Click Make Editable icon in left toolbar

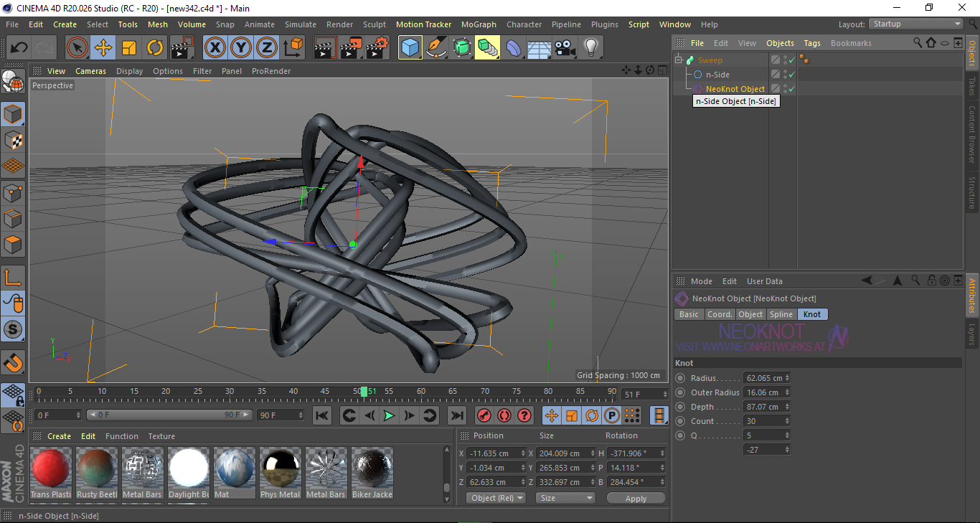point(13,83)
